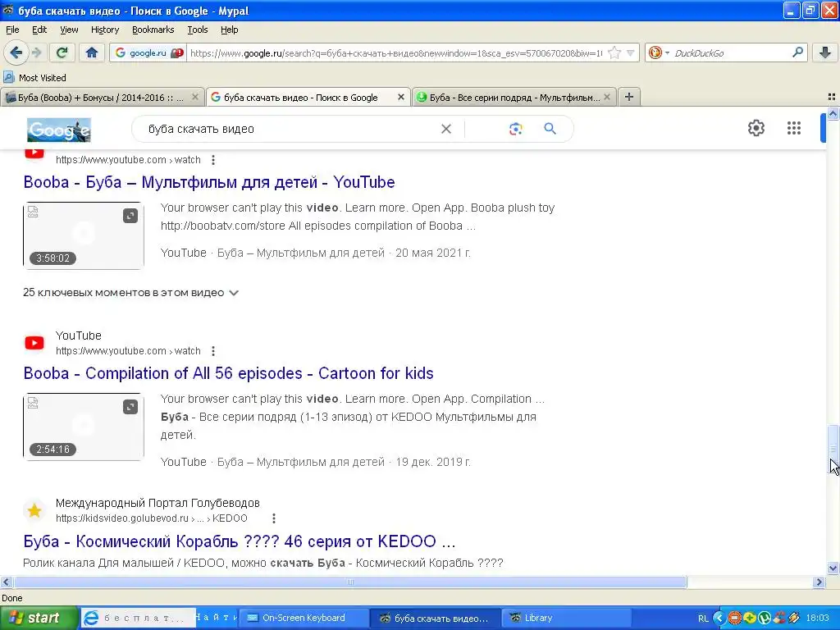Click vertical scrollbar up arrow
This screenshot has height=630, width=840.
pos(833,113)
